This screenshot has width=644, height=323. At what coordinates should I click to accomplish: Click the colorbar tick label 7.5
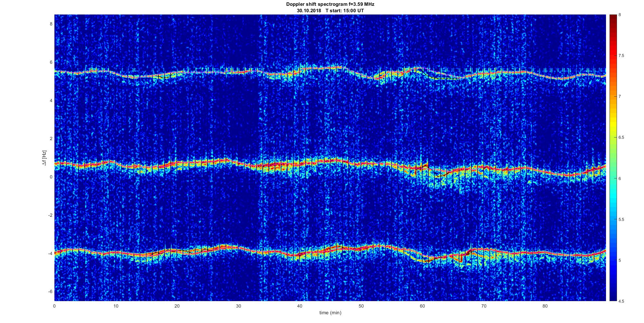621,56
